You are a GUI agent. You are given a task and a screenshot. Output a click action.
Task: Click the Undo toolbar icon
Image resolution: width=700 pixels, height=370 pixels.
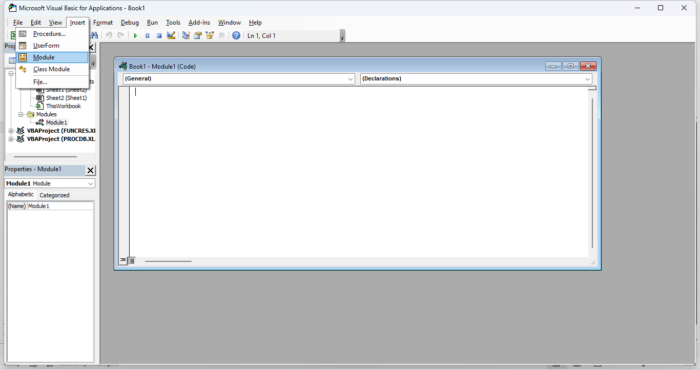(x=108, y=35)
